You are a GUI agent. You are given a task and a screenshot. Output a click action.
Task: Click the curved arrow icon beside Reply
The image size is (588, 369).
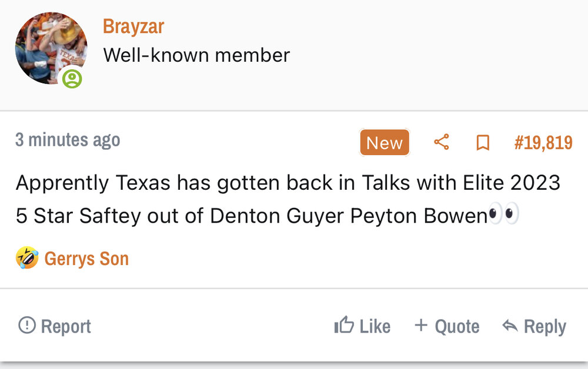[510, 326]
